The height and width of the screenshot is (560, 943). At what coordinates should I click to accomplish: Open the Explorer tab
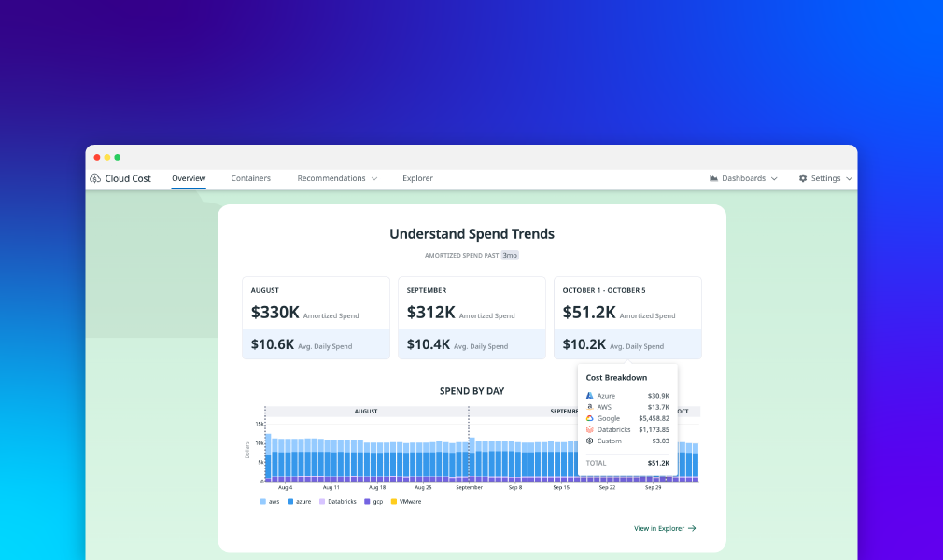417,178
